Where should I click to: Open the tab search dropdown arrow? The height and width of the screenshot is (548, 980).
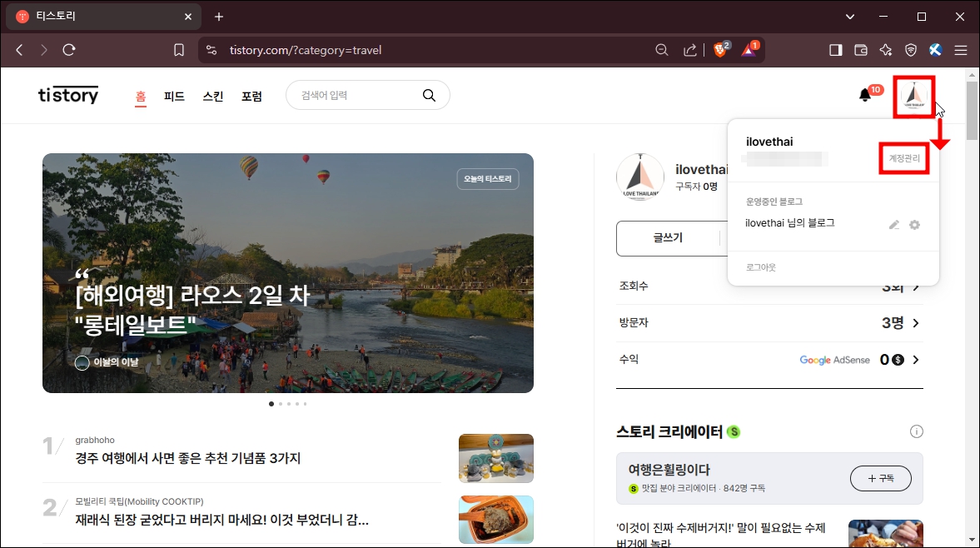[849, 16]
